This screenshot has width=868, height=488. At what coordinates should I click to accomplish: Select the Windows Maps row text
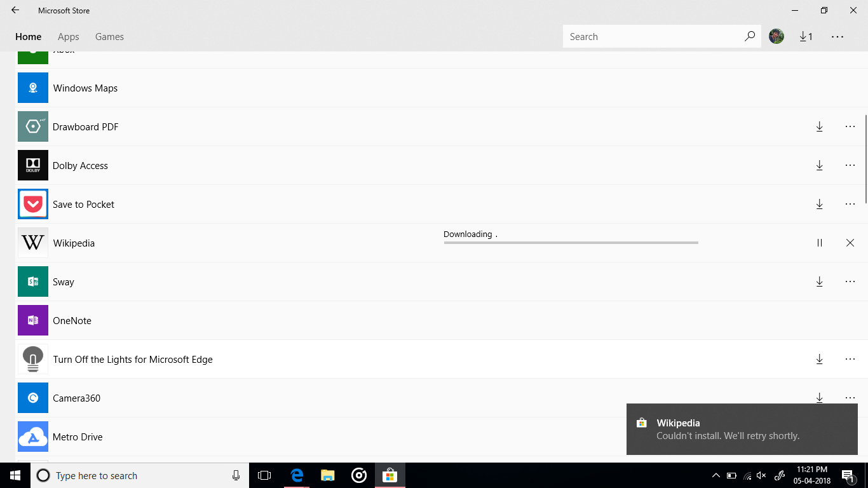[x=85, y=88]
